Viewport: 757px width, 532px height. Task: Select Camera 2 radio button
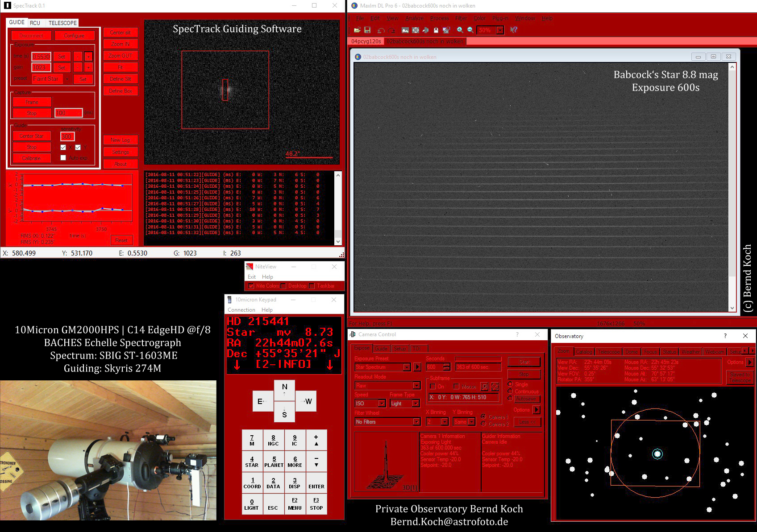coord(483,424)
